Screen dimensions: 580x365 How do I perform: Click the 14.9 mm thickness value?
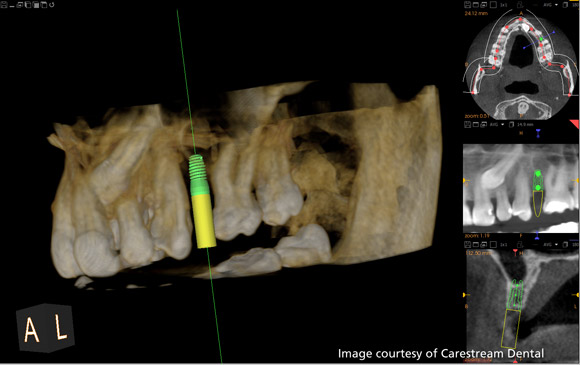click(525, 125)
